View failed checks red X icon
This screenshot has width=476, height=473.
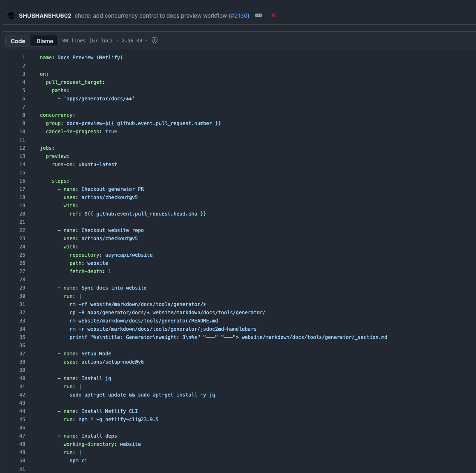[273, 16]
